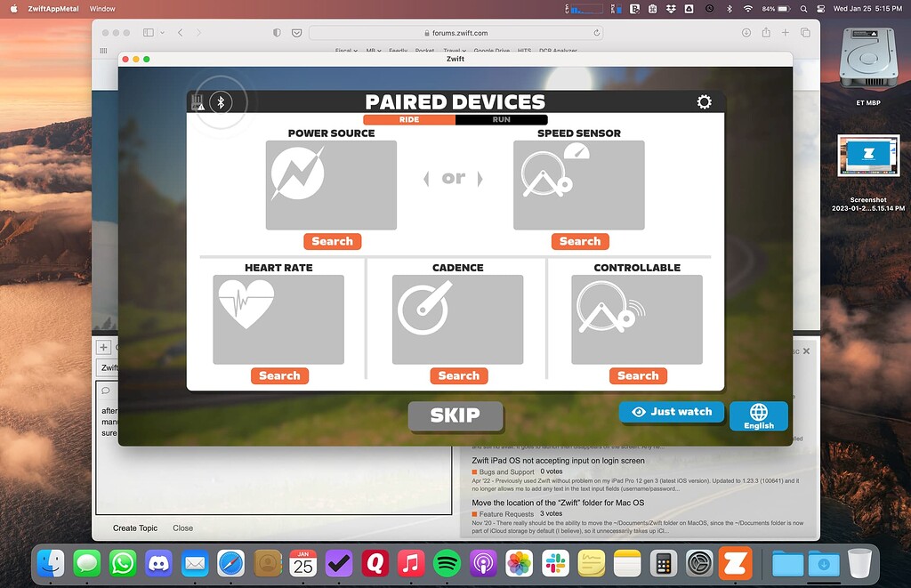The image size is (911, 588).
Task: Toggle Bluetooth on the pairing screen
Action: (x=221, y=101)
